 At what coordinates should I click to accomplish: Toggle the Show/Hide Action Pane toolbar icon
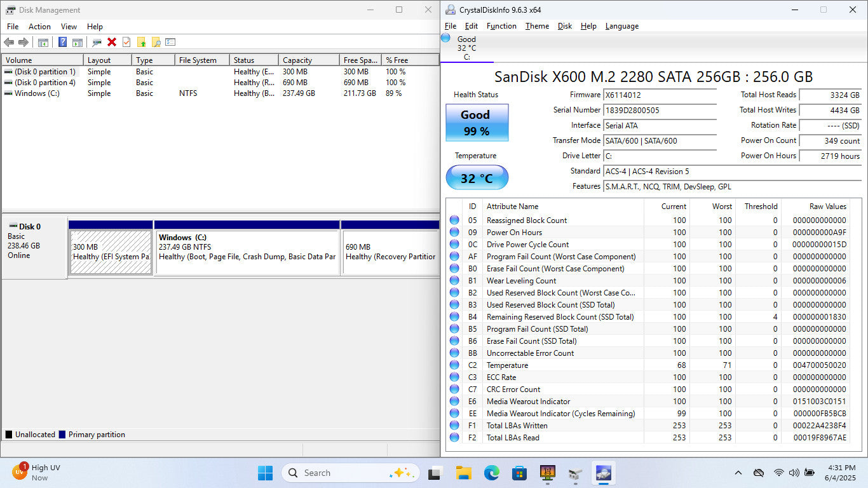77,42
